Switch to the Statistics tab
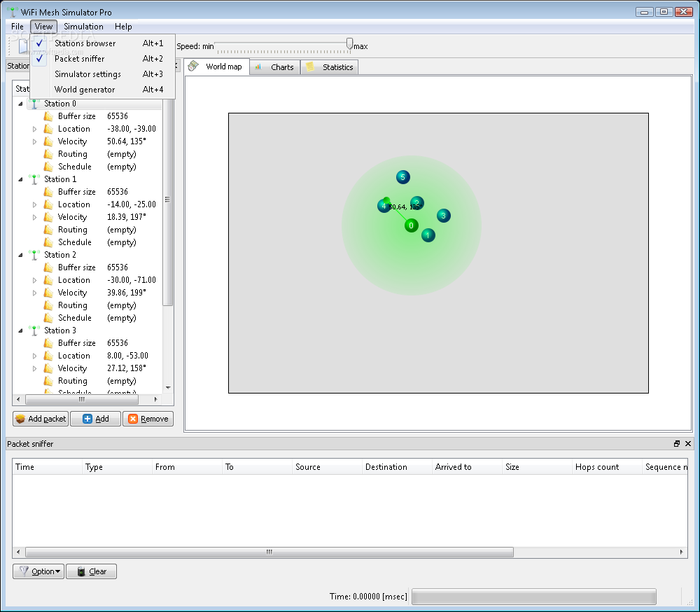The image size is (700, 612). [330, 67]
